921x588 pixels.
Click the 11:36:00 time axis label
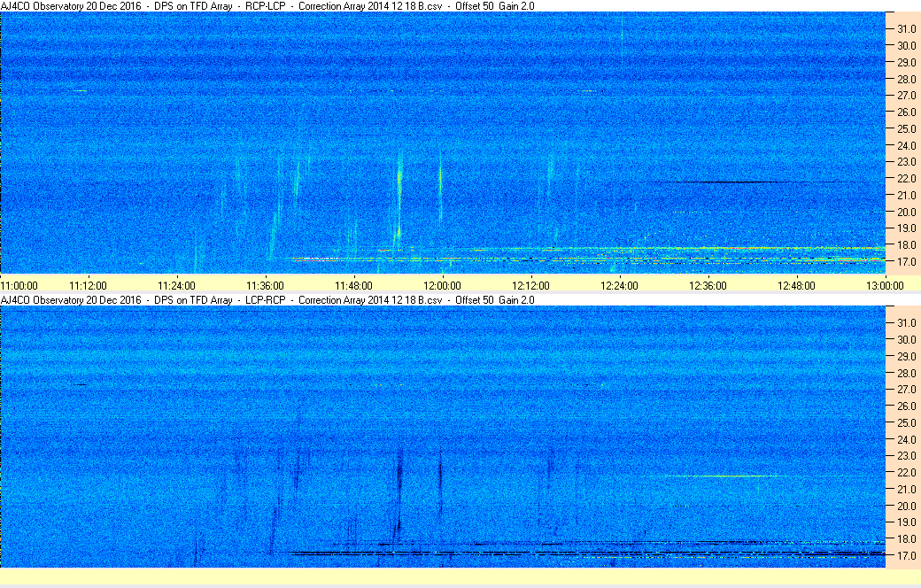tap(265, 286)
